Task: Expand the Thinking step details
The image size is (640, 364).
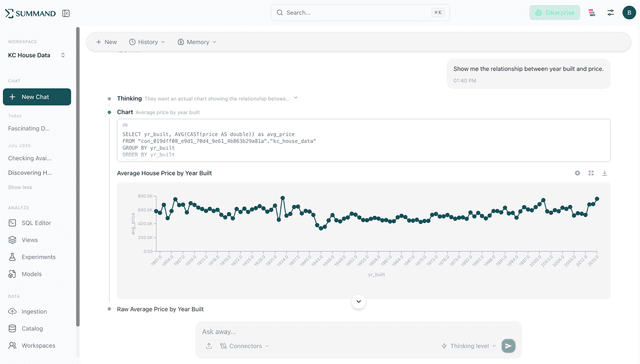Action: click(x=296, y=98)
